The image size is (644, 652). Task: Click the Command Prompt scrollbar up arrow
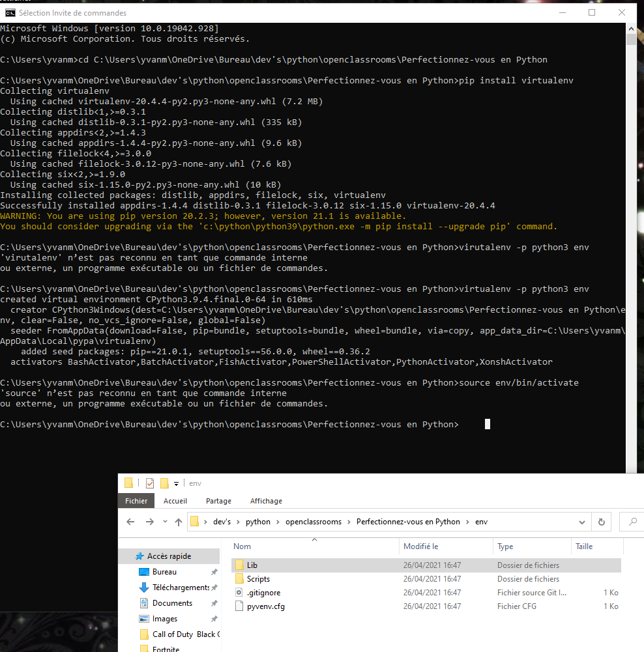pos(631,29)
